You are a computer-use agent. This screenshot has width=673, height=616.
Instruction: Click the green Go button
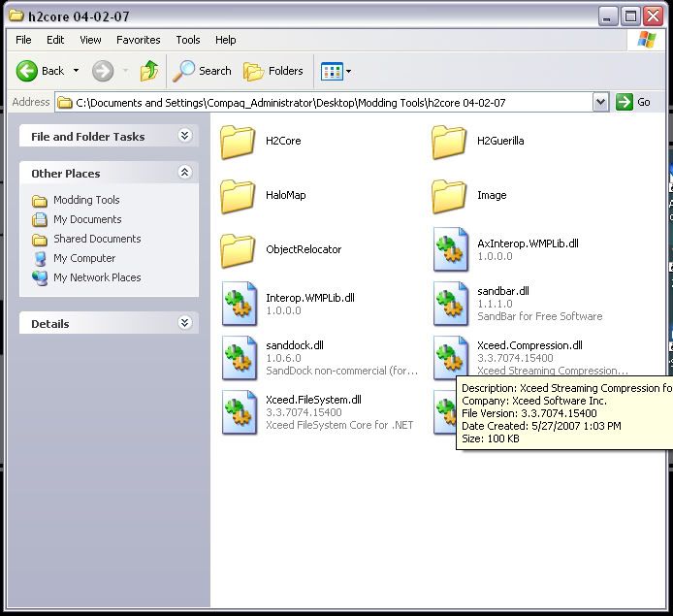click(x=633, y=102)
